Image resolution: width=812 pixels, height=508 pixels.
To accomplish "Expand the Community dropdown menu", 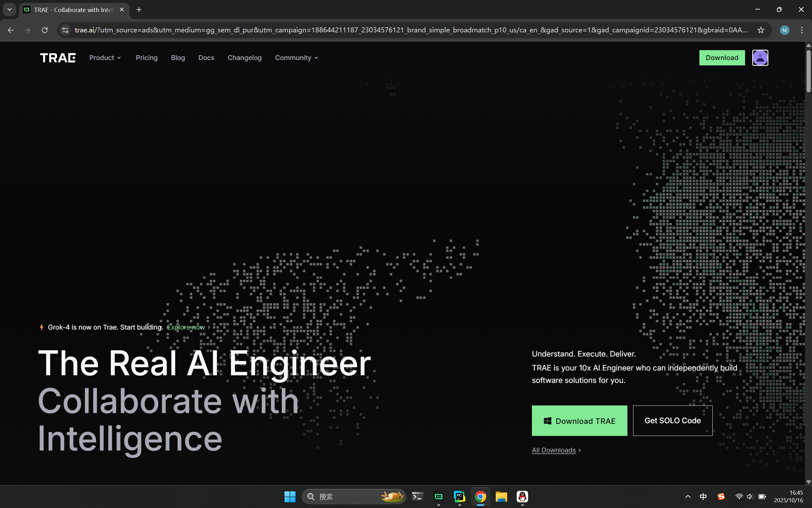I will click(x=297, y=58).
